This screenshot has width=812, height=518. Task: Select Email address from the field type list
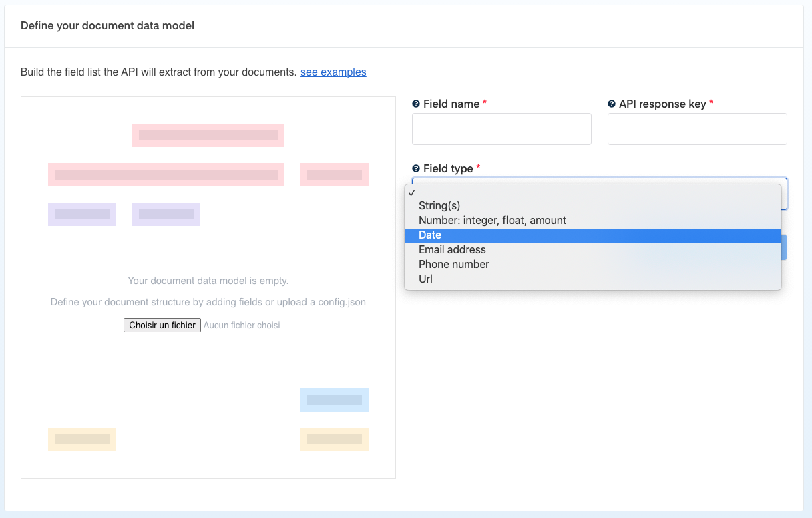pos(452,249)
